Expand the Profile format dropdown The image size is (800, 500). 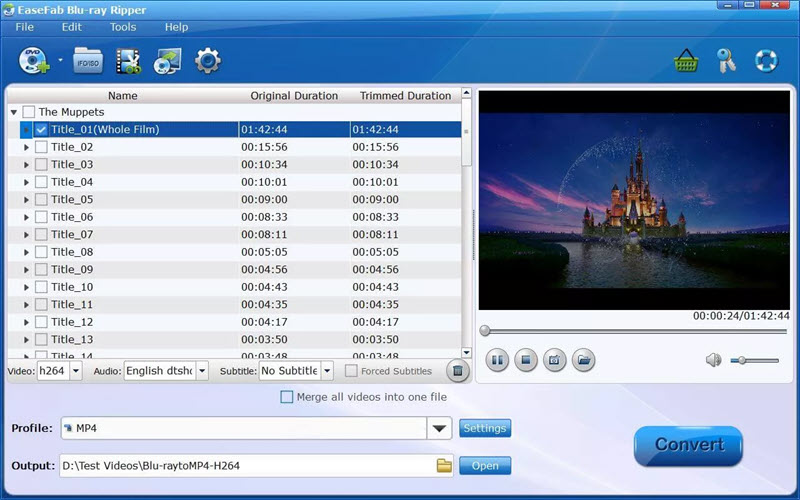tap(438, 429)
